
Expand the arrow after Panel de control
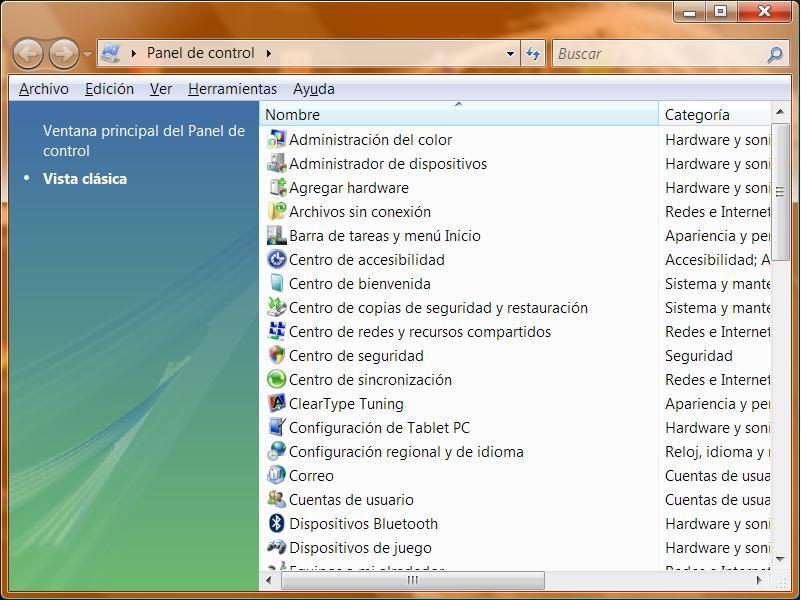pos(269,53)
